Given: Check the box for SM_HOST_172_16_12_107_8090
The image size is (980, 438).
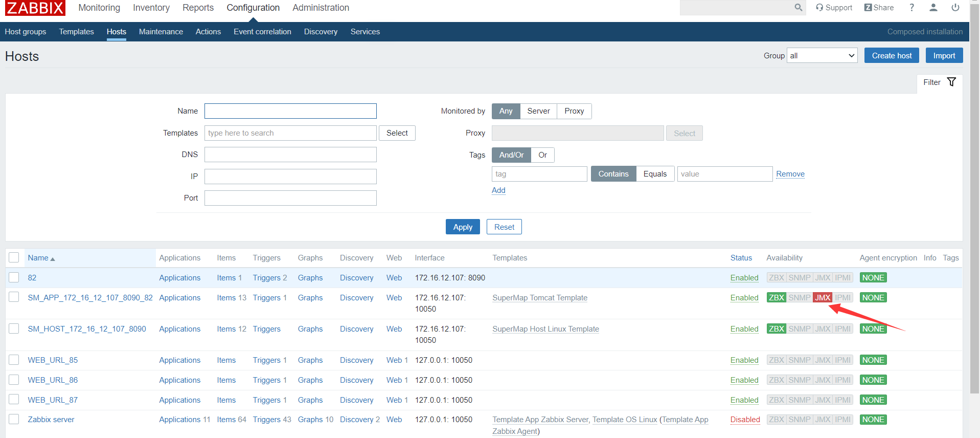Looking at the screenshot, I should 14,328.
